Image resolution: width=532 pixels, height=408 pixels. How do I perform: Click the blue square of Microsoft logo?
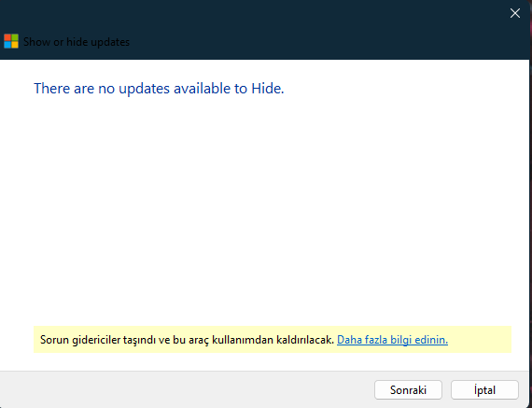click(x=7, y=45)
